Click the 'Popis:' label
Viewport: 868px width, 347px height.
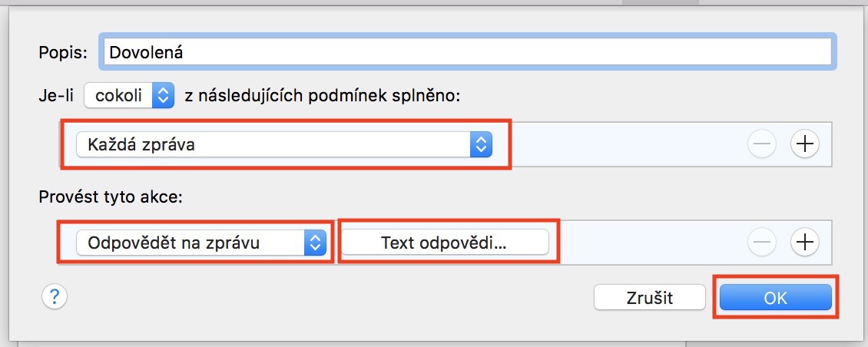(63, 53)
